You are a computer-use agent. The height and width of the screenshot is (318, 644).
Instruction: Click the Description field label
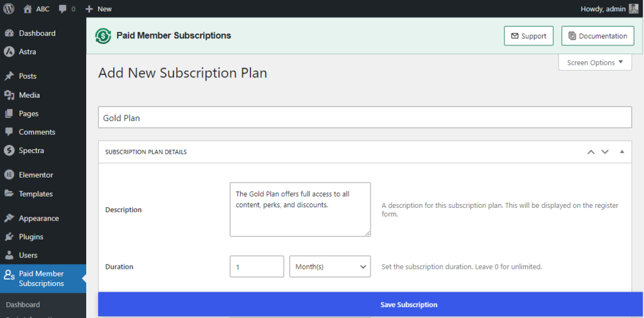[x=123, y=210]
